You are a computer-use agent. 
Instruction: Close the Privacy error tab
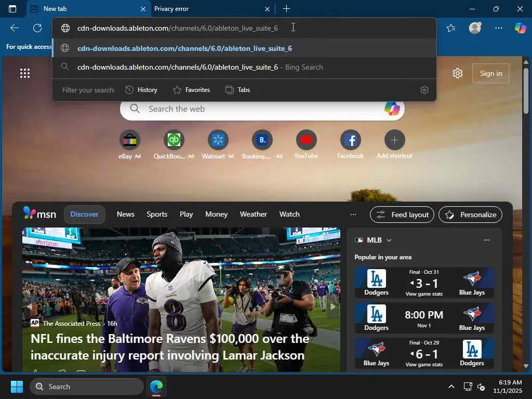267,9
